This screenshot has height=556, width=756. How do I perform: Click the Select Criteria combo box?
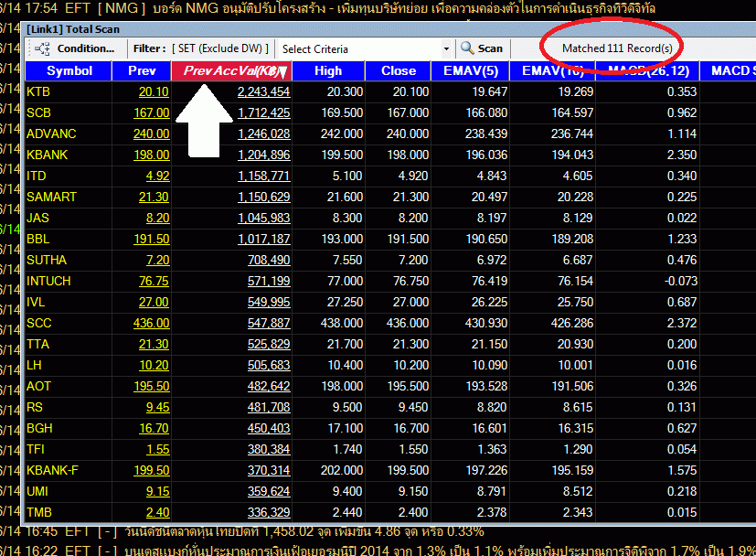pyautogui.click(x=365, y=48)
